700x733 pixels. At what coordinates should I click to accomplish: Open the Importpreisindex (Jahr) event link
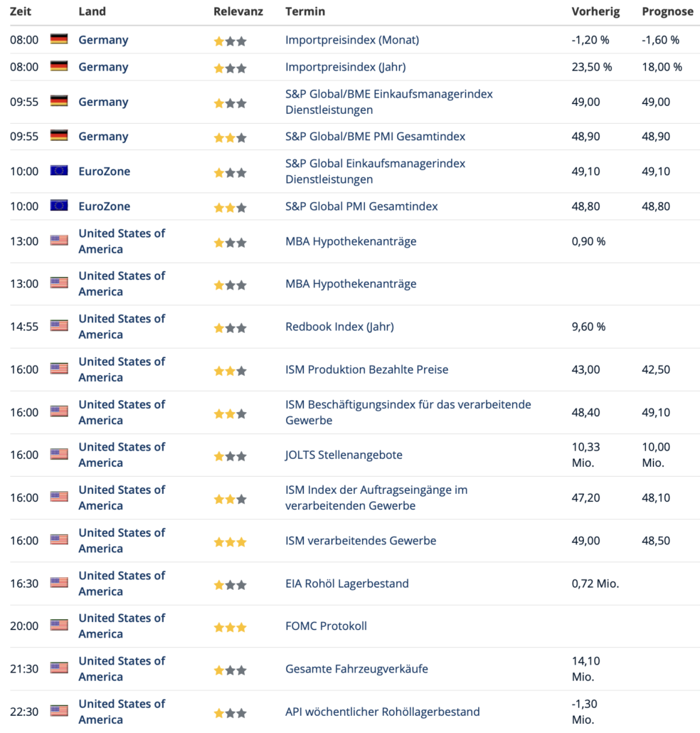[345, 67]
